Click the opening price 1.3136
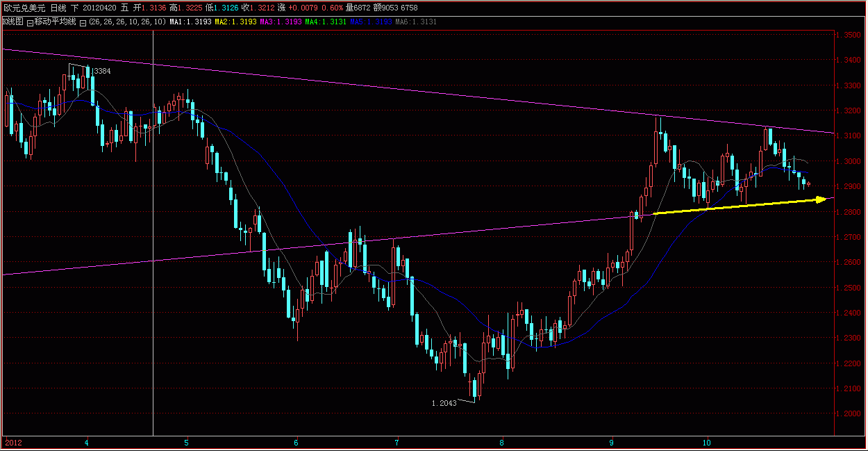 coord(153,8)
